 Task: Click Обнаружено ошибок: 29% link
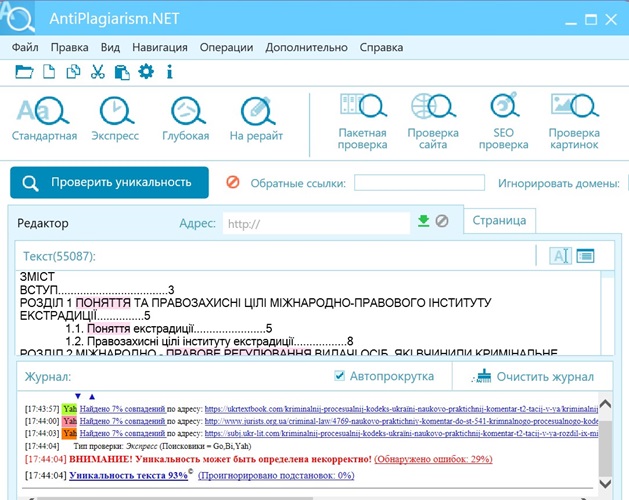click(433, 459)
